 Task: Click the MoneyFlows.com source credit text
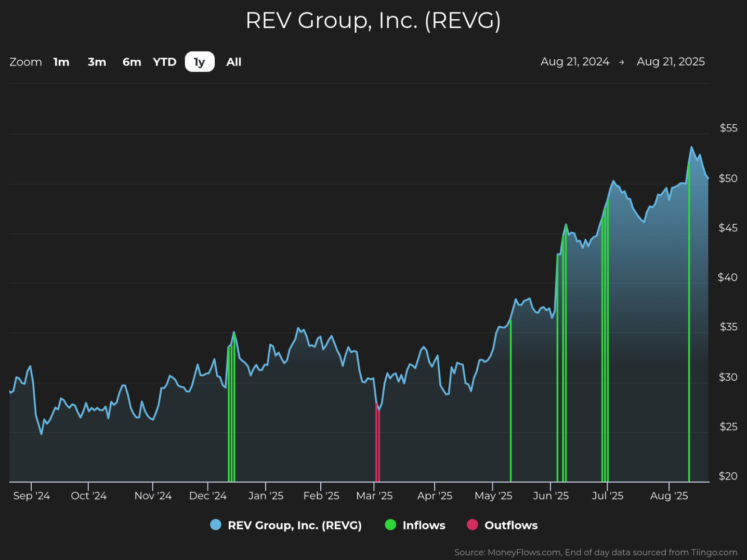pyautogui.click(x=596, y=552)
